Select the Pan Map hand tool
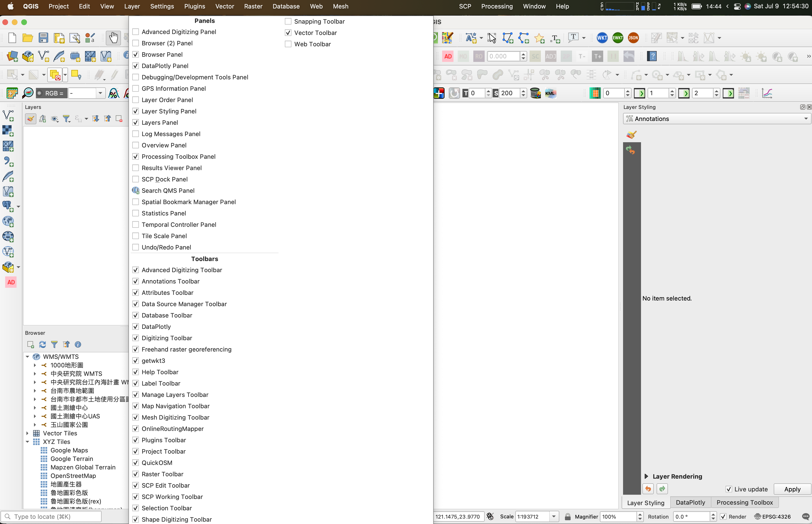The width and height of the screenshot is (812, 524). pyautogui.click(x=113, y=38)
